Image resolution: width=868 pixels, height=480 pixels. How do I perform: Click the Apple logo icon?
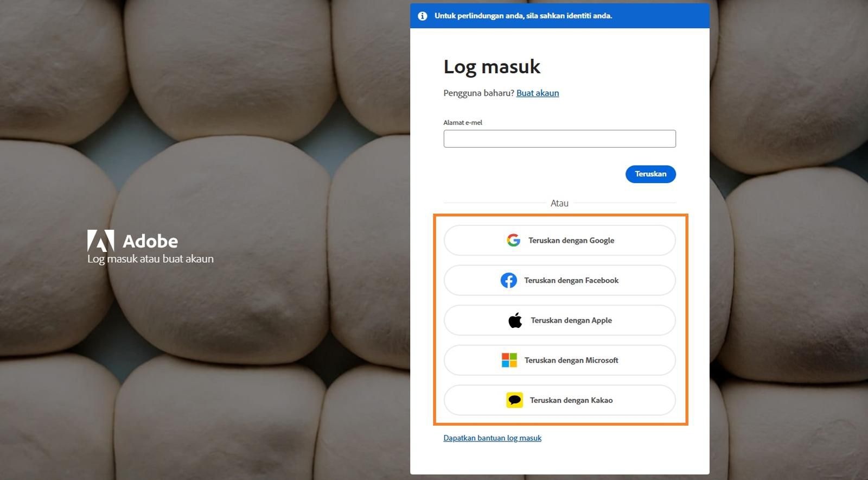click(x=515, y=320)
